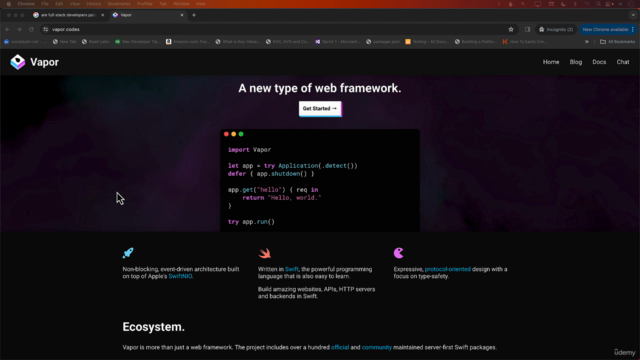Open the Bookmarks menu
Viewport: 640px width, 360px height.
coord(119,4)
